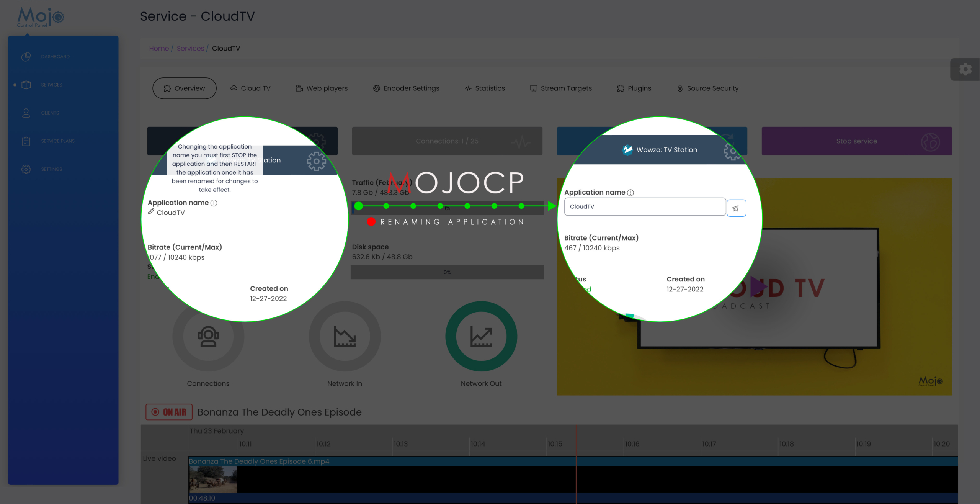Click the Network In chart icon

click(345, 336)
